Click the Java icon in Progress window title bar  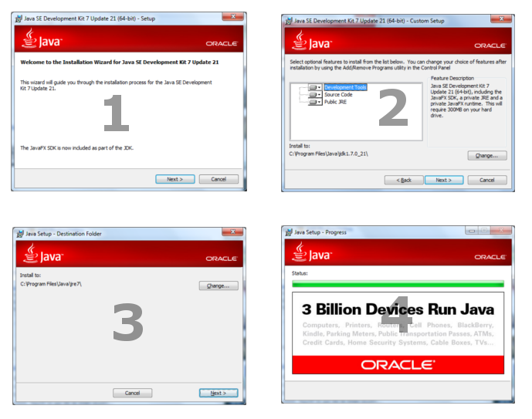click(289, 232)
